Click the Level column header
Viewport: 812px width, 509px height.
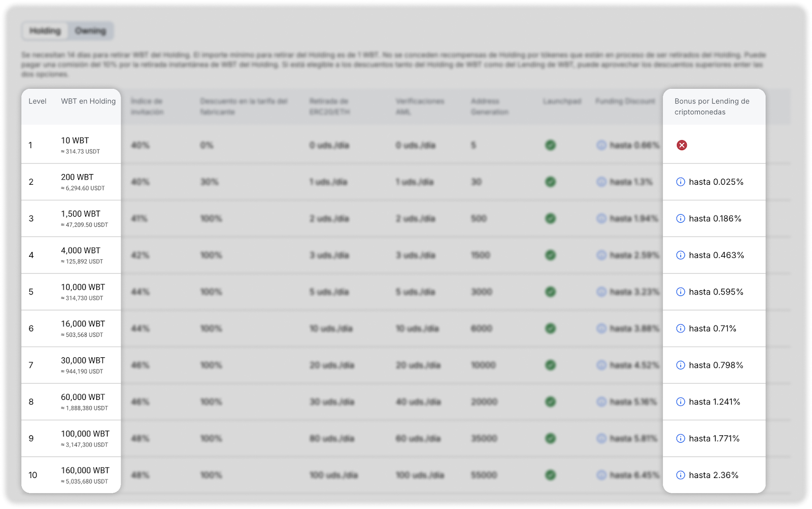[37, 101]
